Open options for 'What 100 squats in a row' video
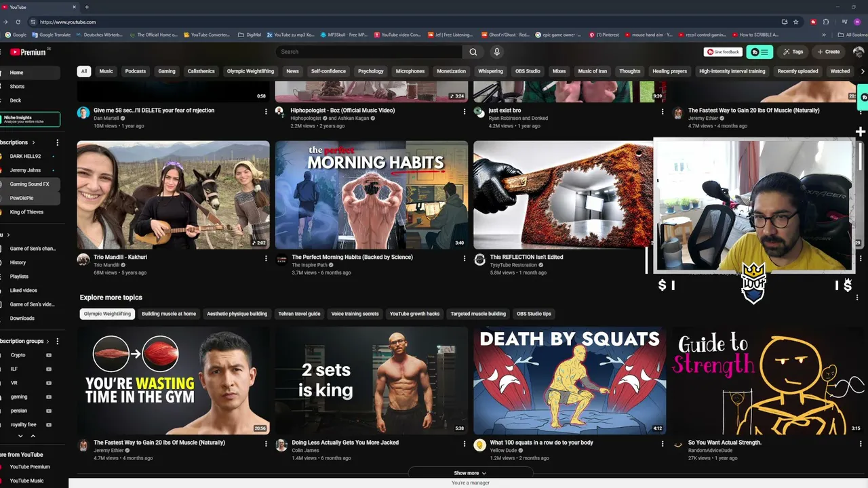 click(x=663, y=444)
